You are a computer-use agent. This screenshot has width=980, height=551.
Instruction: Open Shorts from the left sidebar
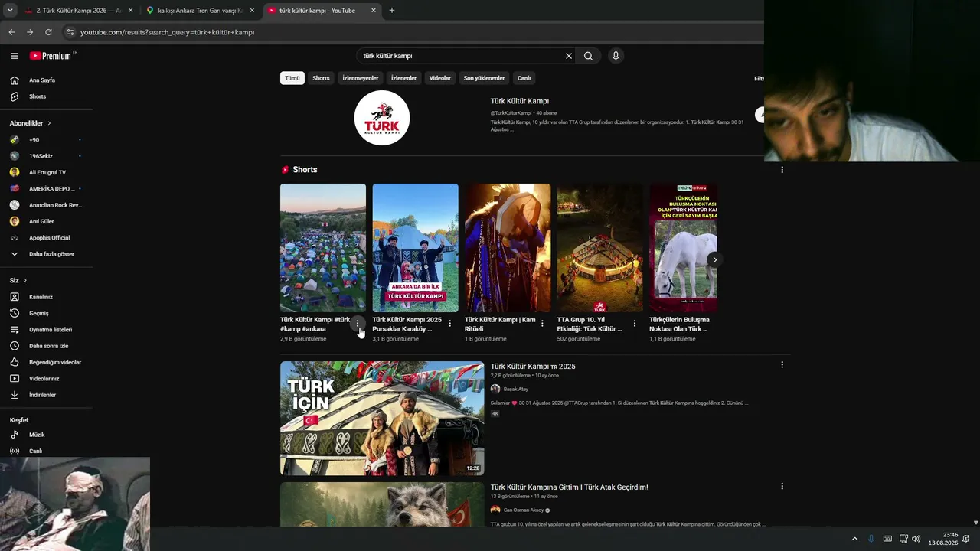38,96
